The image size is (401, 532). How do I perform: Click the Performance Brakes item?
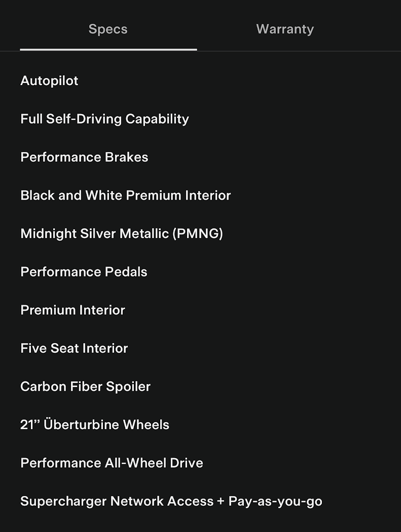click(x=84, y=157)
